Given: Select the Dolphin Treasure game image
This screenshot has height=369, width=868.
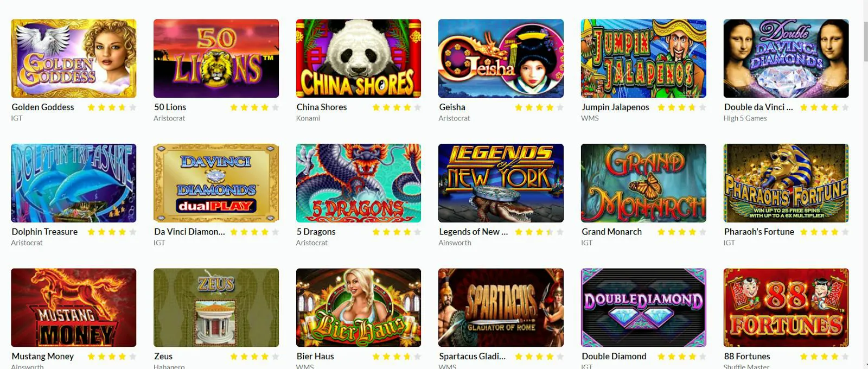Looking at the screenshot, I should tap(74, 183).
